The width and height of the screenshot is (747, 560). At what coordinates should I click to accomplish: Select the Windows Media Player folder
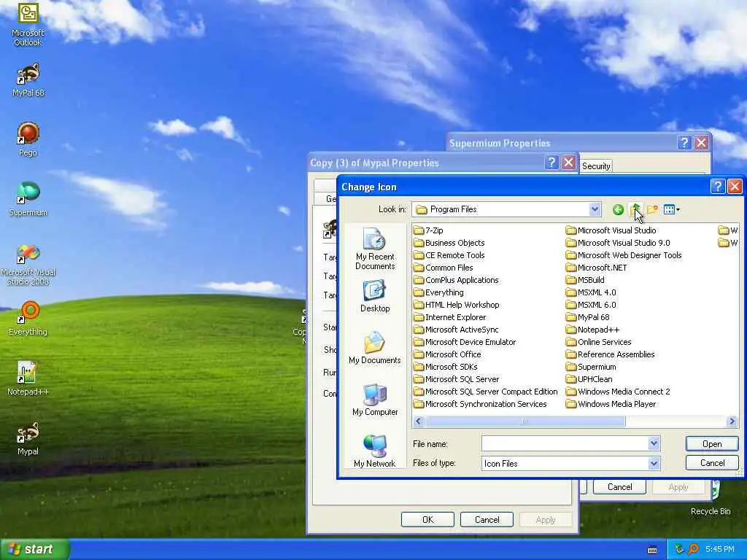click(x=611, y=404)
